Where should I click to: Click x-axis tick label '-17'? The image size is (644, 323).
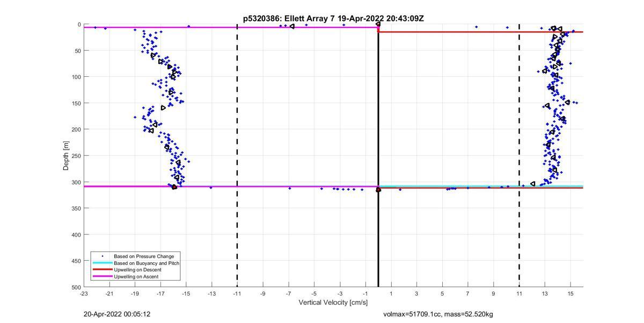pyautogui.click(x=160, y=293)
